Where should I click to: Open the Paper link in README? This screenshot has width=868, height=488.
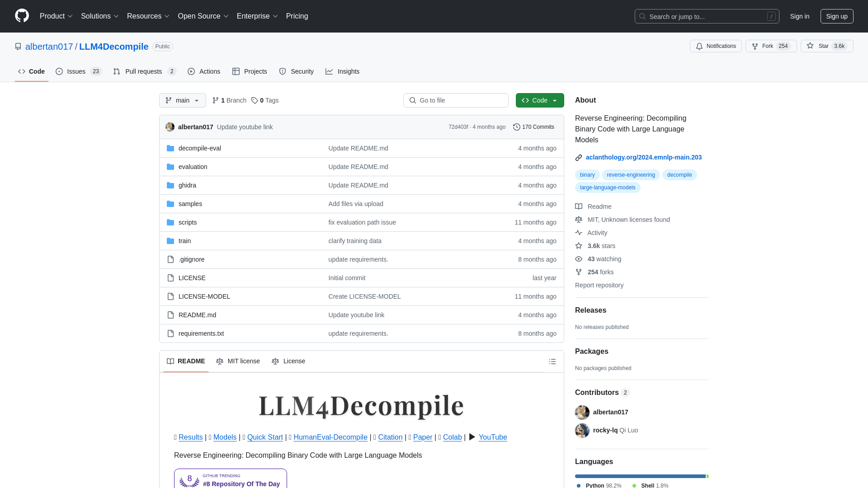(423, 437)
